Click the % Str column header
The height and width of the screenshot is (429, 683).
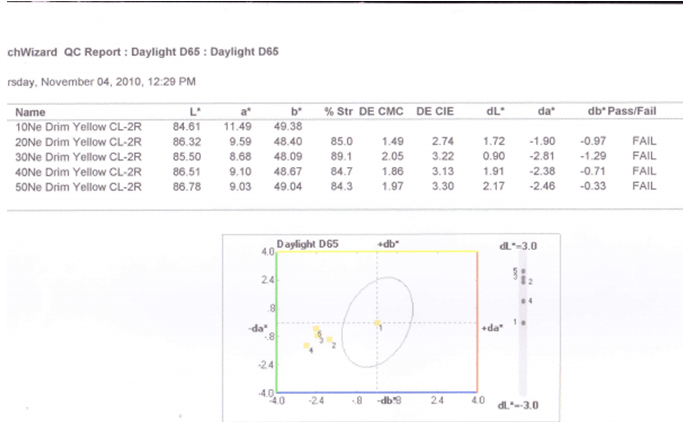[x=336, y=113]
